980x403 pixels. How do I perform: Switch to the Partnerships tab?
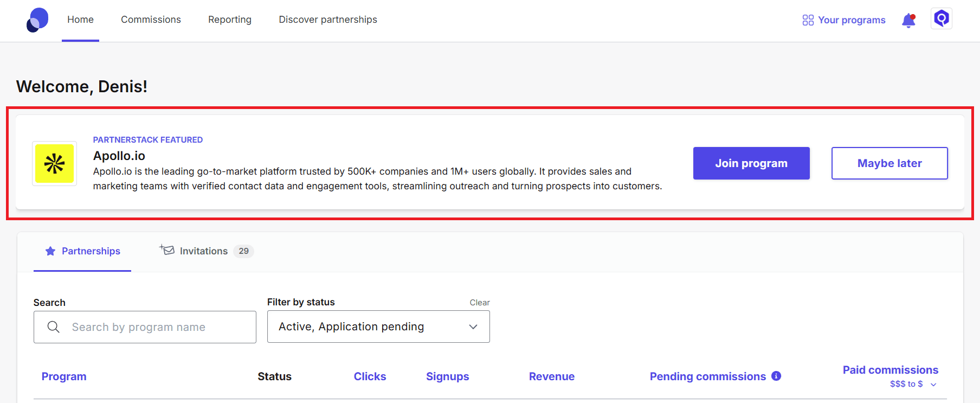(x=82, y=251)
